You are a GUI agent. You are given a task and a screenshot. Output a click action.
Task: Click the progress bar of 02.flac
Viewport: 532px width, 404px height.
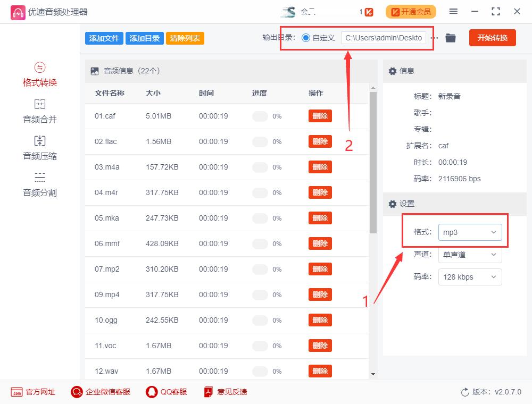tap(260, 141)
